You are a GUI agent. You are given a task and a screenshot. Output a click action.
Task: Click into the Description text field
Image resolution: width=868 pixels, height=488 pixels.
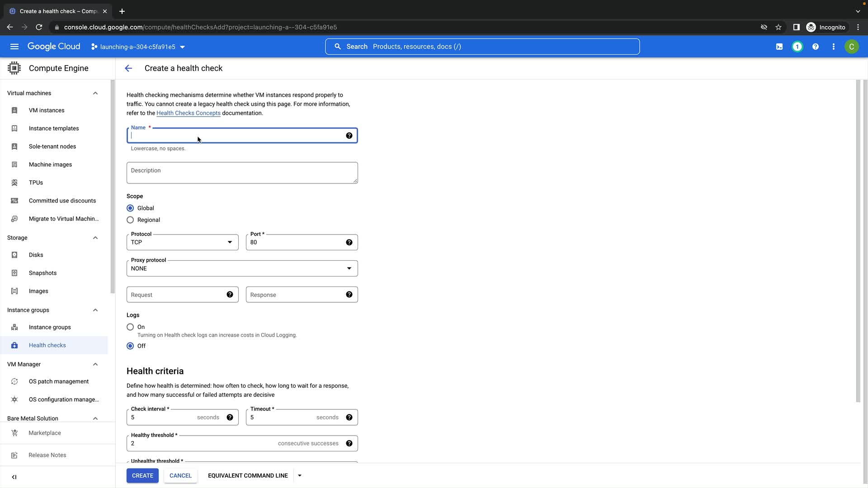coord(242,173)
